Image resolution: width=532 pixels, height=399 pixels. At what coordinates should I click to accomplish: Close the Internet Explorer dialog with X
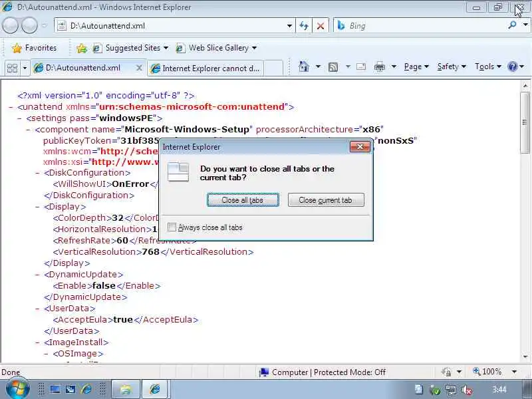[360, 146]
